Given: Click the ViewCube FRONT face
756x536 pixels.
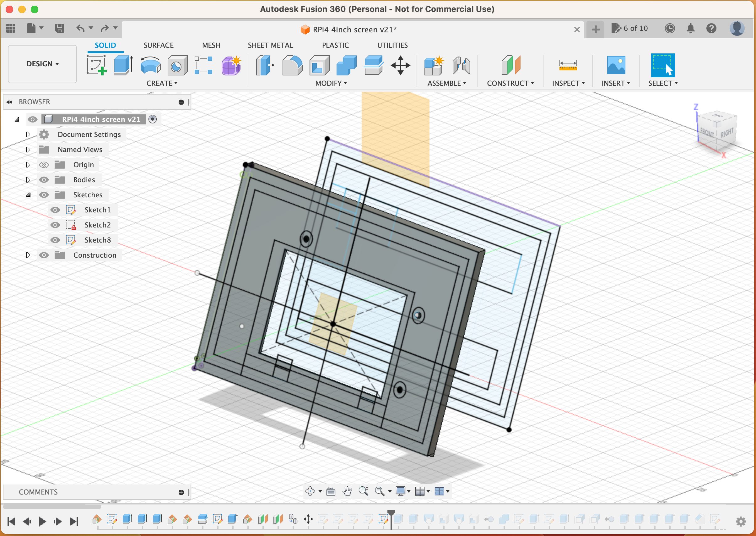Looking at the screenshot, I should point(706,133).
